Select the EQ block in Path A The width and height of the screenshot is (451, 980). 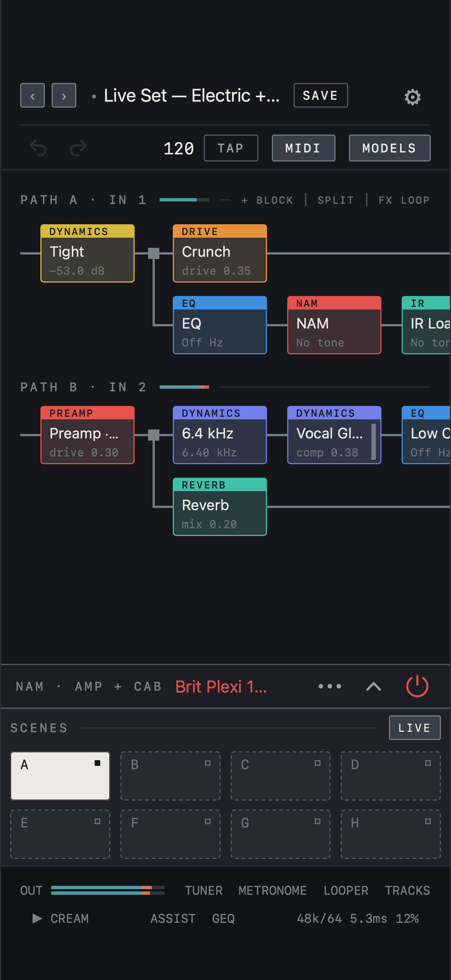(220, 325)
